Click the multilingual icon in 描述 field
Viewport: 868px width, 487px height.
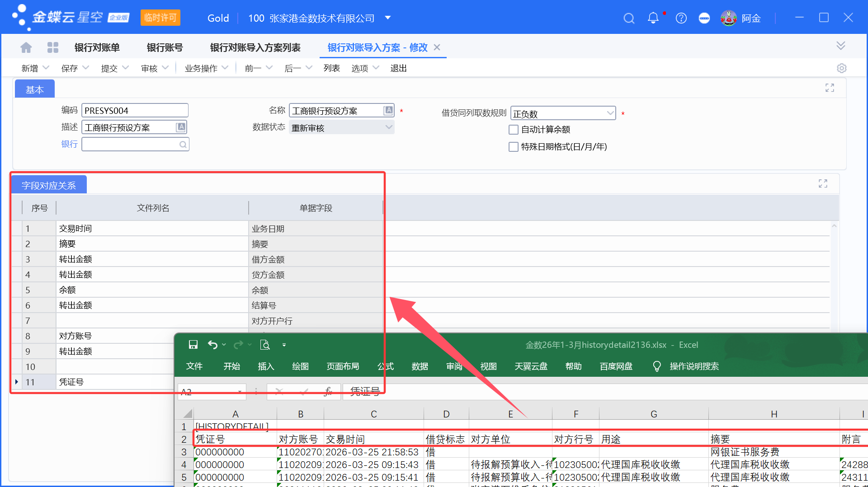[181, 127]
